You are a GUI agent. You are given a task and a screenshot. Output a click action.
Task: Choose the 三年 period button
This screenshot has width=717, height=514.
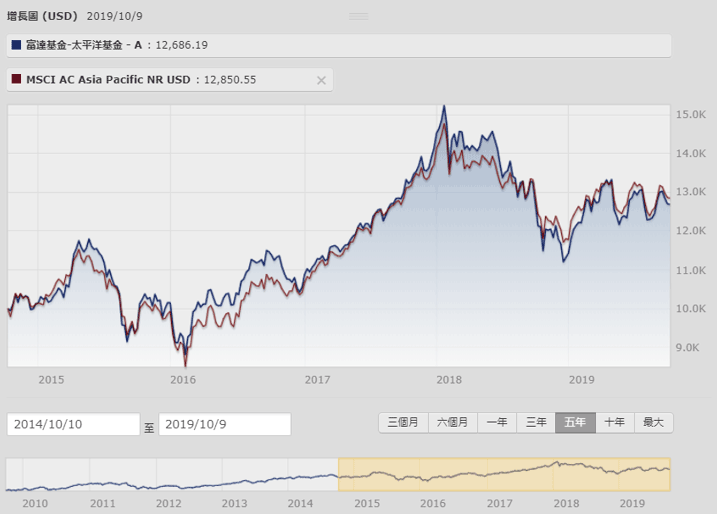[536, 423]
